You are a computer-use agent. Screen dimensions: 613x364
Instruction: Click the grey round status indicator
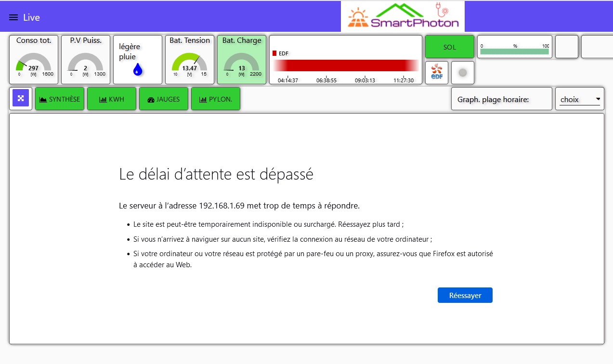click(463, 73)
